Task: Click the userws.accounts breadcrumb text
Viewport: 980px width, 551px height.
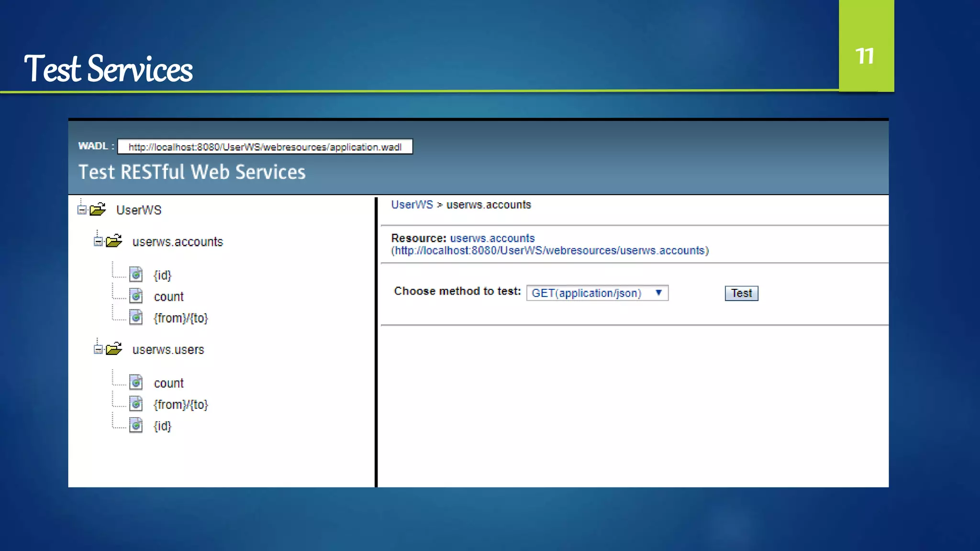Action: 489,205
